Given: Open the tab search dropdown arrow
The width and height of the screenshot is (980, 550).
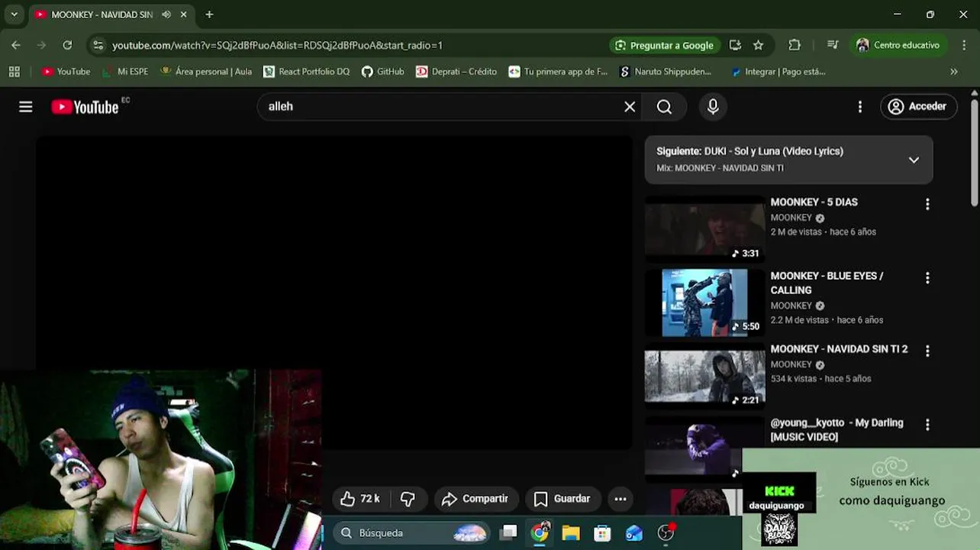Looking at the screenshot, I should point(14,15).
